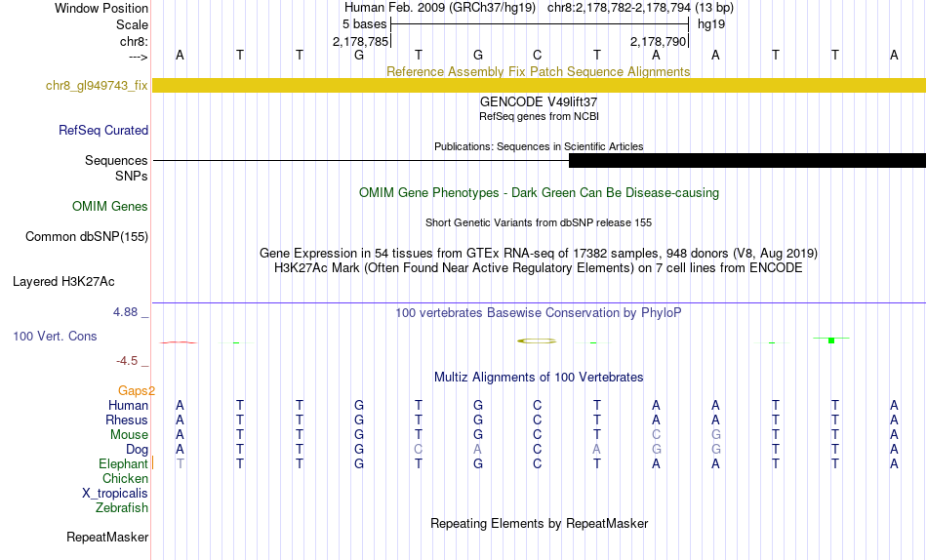Open the Layered H3K27Ac track label
Image resolution: width=927 pixels, height=560 pixels.
(63, 282)
